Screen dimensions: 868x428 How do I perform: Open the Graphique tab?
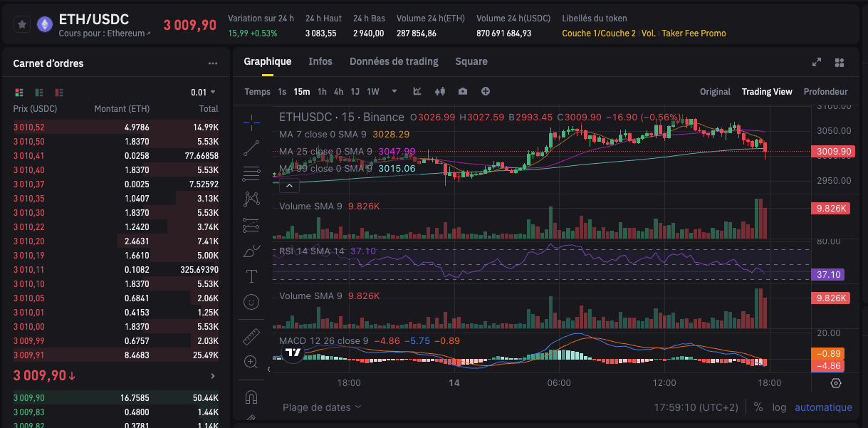[268, 61]
